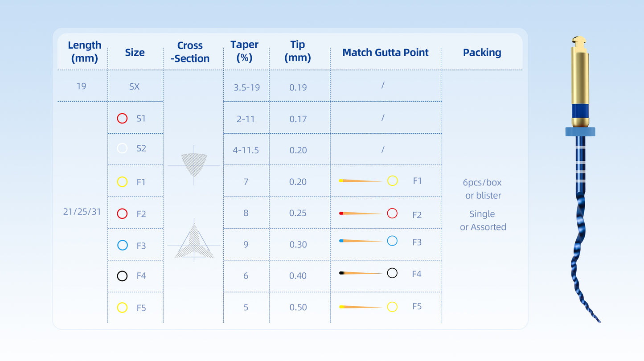Click the 0.50 tip value for F5
Viewport: 644px width, 361px height.
pos(298,307)
